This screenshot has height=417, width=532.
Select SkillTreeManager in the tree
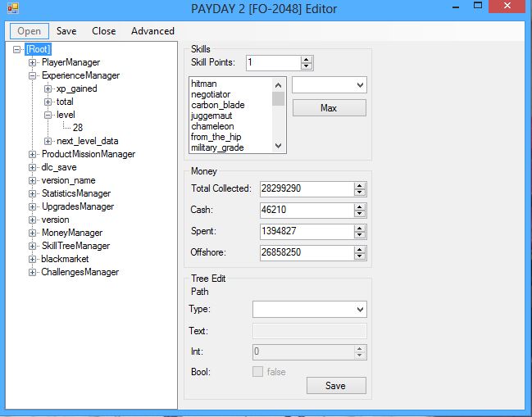coord(75,246)
